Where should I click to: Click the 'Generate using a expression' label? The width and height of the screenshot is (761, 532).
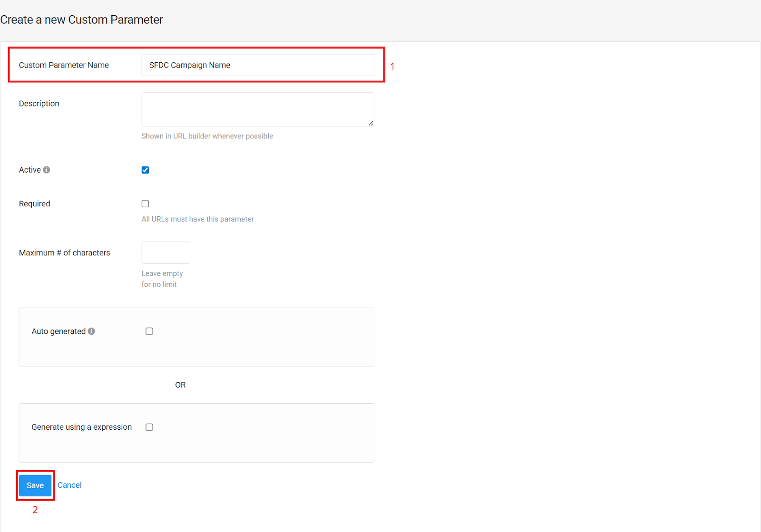(82, 427)
